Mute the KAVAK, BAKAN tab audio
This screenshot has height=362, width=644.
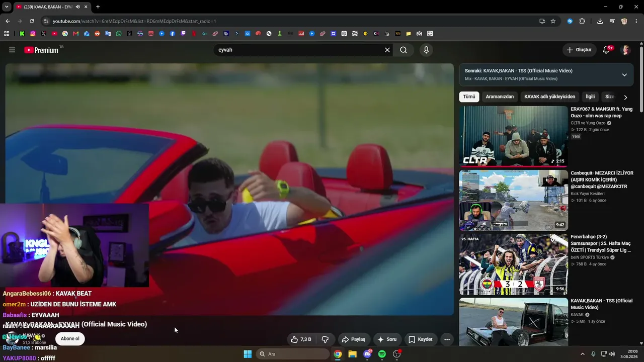(x=77, y=7)
